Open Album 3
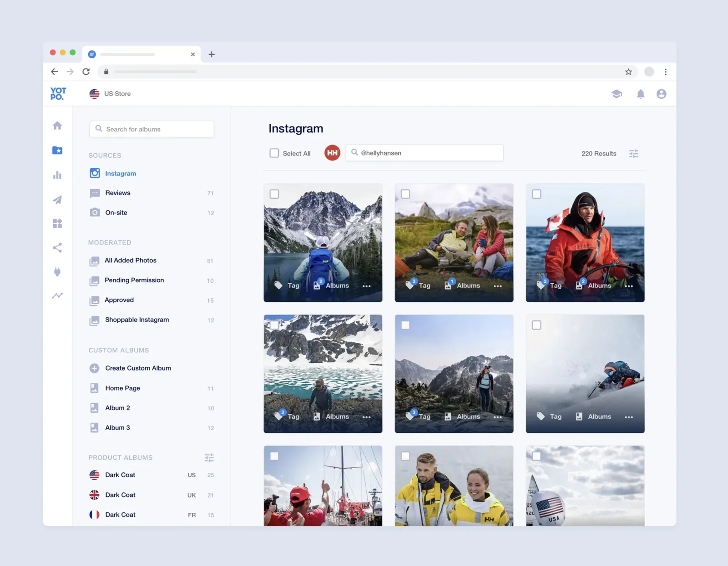Viewport: 728px width, 566px height. (152, 428)
